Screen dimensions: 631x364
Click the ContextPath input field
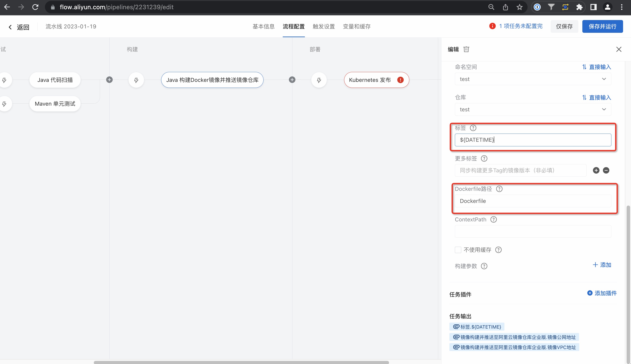533,232
